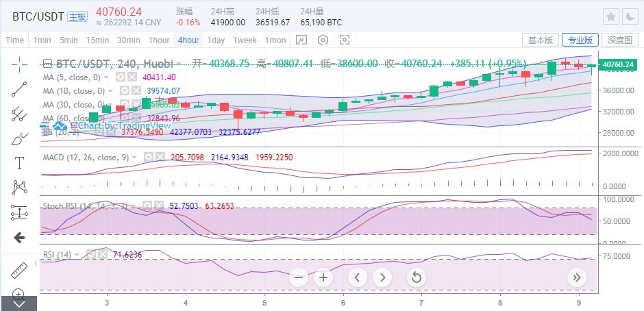This screenshot has height=311, width=644.
Task: Select the 1mon interval
Action: tap(275, 40)
